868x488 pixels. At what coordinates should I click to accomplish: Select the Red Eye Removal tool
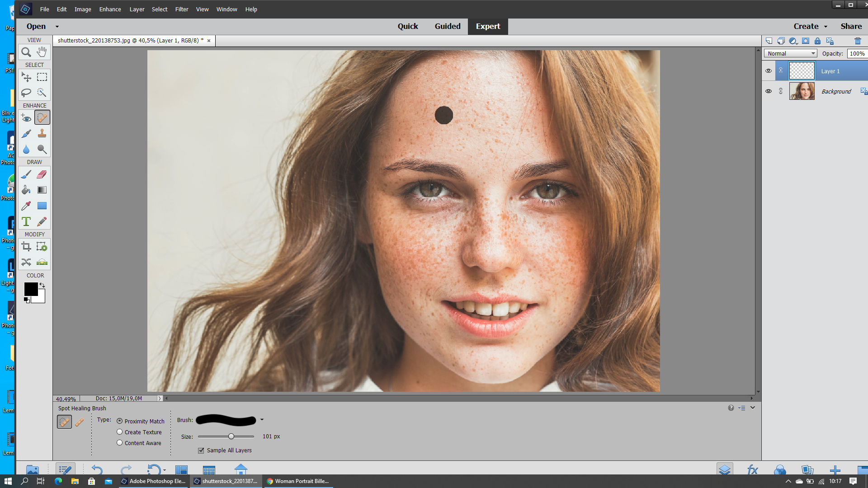coord(26,117)
